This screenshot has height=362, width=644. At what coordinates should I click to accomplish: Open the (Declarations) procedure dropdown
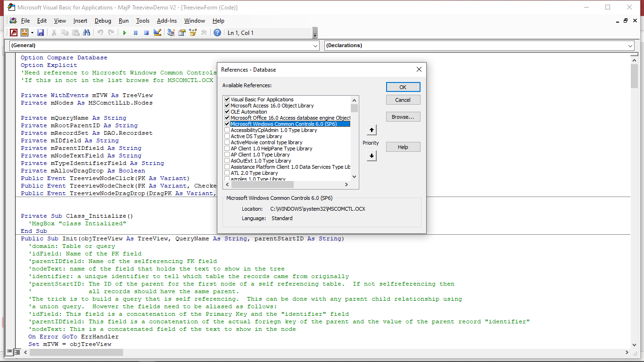630,46
